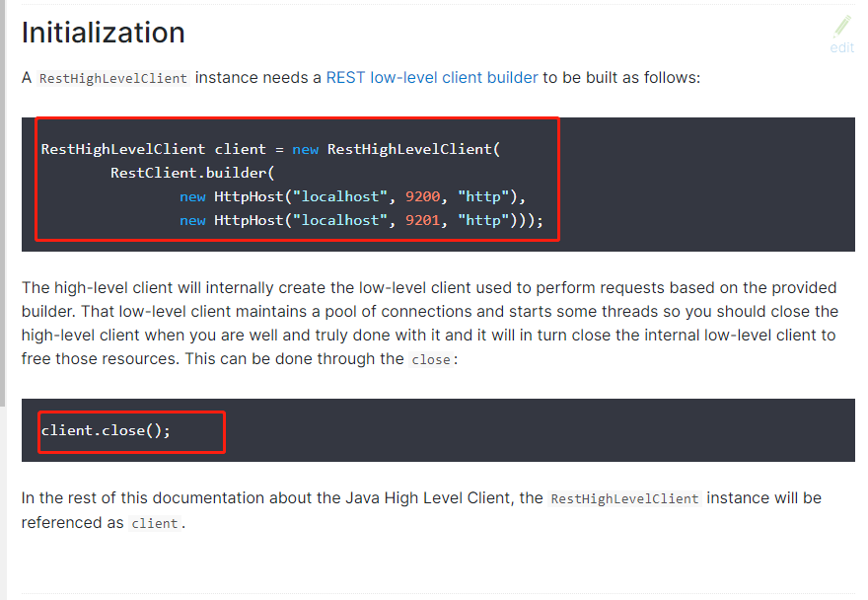The height and width of the screenshot is (600, 868).
Task: Click the client.close(); code snippet
Action: click(x=106, y=431)
